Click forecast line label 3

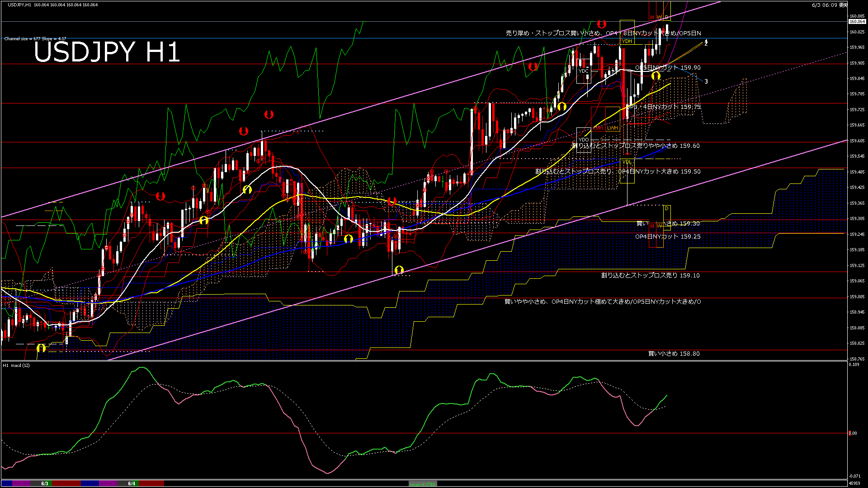coord(706,82)
